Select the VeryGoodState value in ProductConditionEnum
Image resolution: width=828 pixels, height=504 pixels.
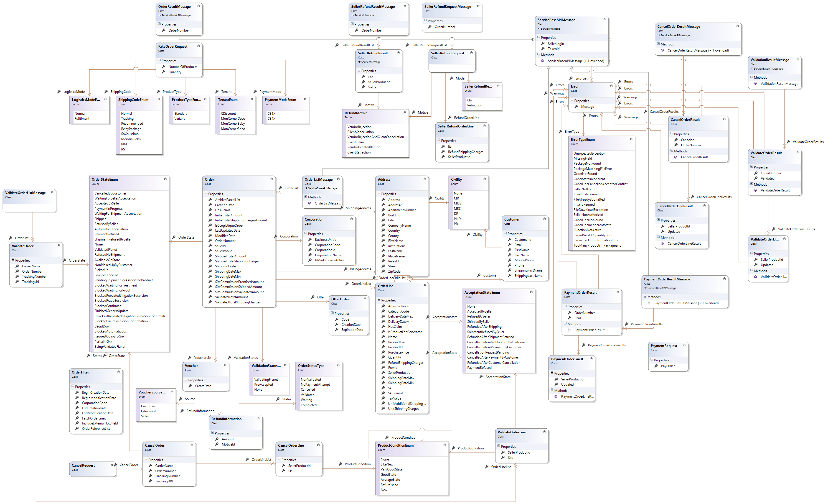(x=391, y=469)
